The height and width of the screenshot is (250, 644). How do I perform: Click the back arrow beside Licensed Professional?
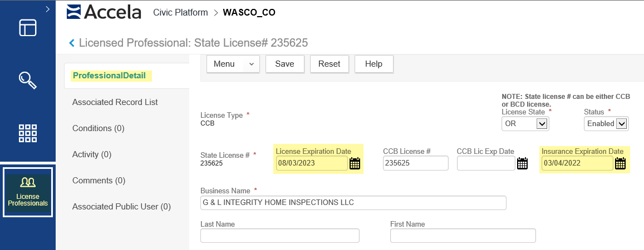71,43
